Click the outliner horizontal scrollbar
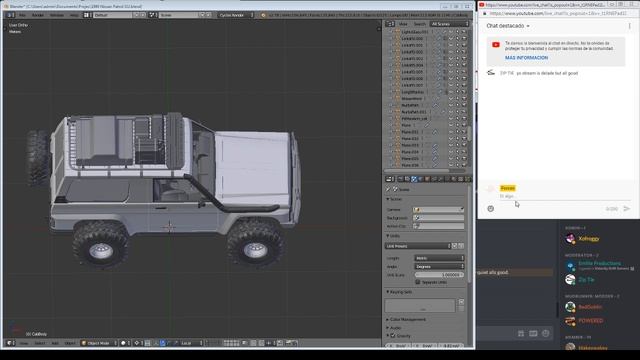Screen dimensions: 640x360 pyautogui.click(x=416, y=171)
